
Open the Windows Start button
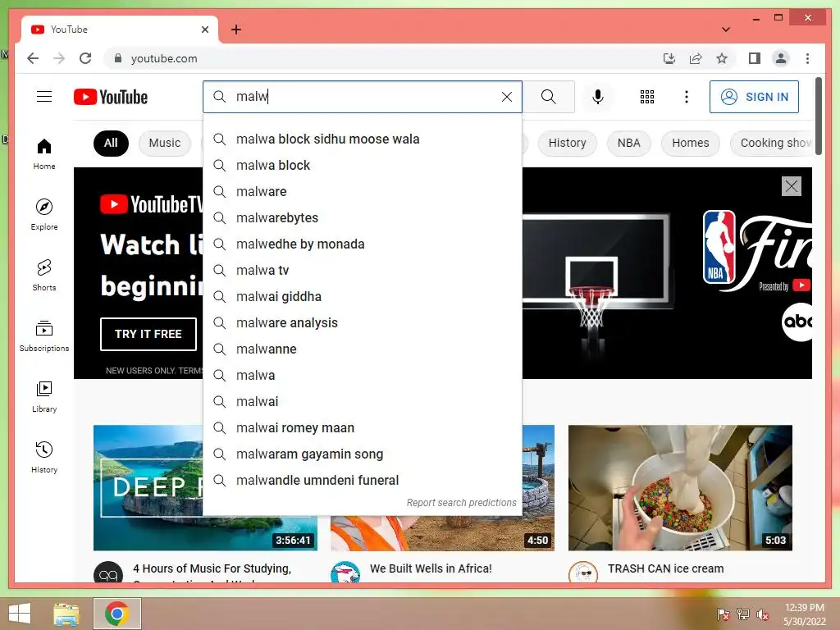(x=20, y=614)
